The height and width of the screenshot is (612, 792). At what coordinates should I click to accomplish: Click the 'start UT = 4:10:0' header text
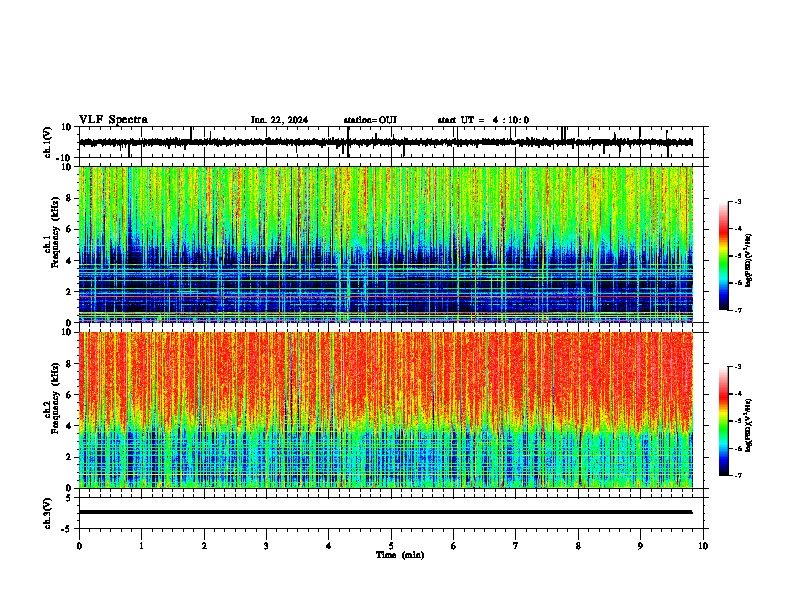(x=483, y=120)
